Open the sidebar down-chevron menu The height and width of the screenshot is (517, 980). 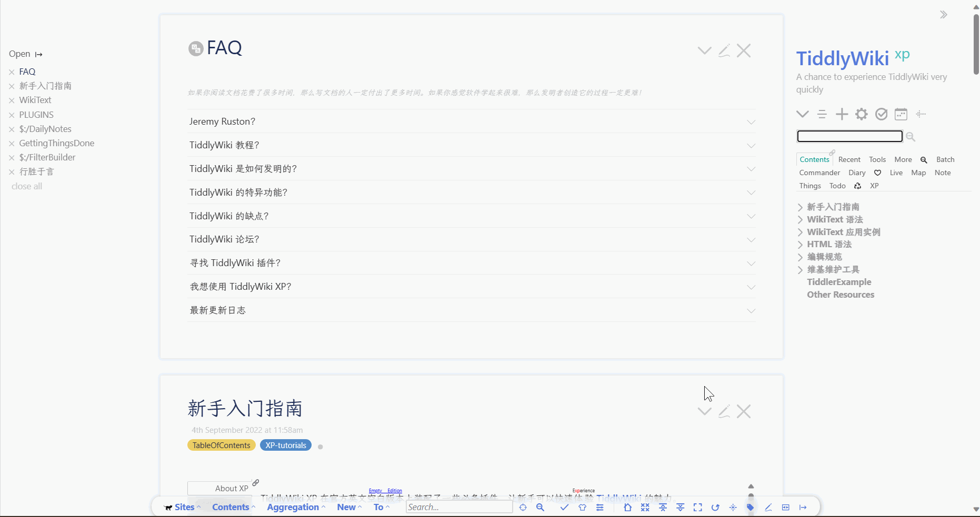pos(803,114)
